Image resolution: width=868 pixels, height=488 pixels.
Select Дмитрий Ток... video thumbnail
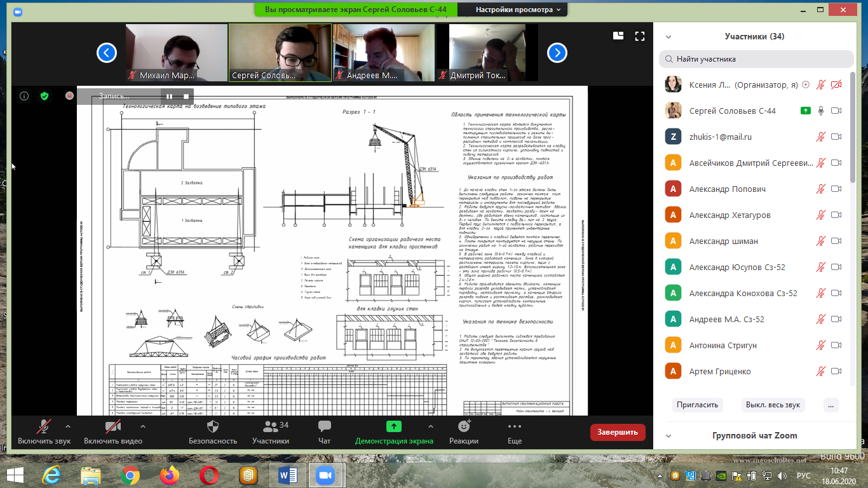point(487,53)
